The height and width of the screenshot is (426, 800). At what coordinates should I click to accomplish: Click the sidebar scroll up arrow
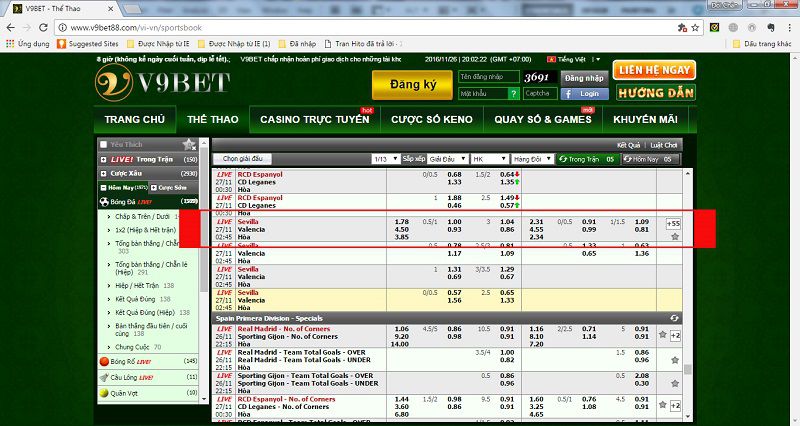coord(204,142)
